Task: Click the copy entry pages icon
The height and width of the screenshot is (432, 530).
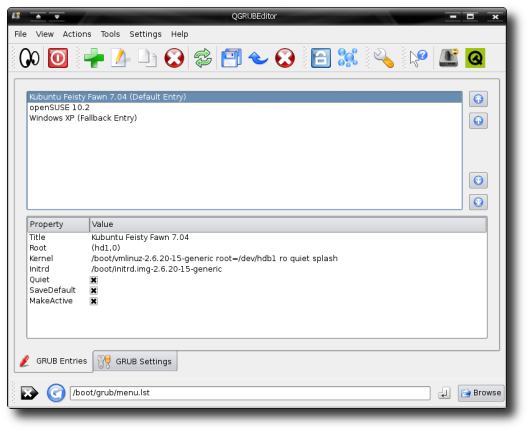Action: (147, 58)
